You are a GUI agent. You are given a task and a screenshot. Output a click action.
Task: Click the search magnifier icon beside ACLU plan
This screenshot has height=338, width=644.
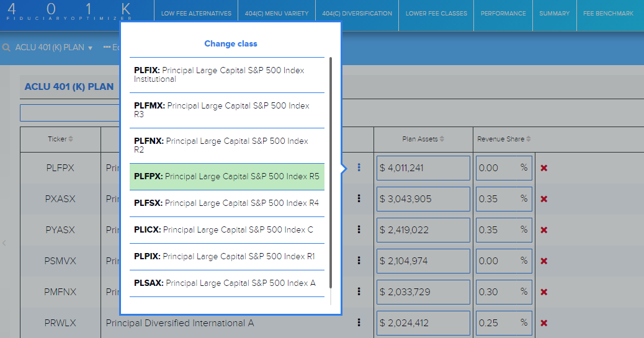tap(7, 48)
